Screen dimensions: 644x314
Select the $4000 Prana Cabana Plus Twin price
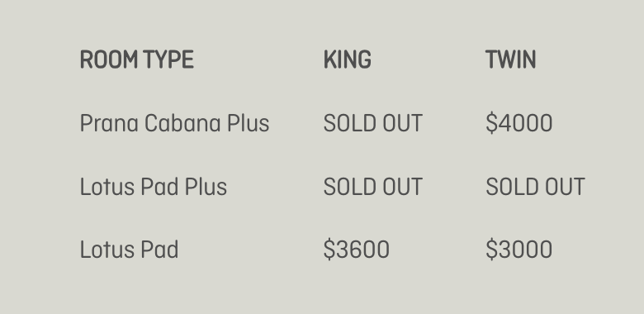519,123
